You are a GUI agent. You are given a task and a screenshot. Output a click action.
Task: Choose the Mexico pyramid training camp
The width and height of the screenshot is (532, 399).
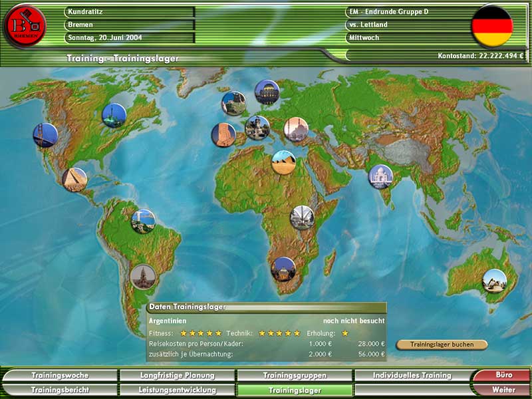tap(74, 179)
